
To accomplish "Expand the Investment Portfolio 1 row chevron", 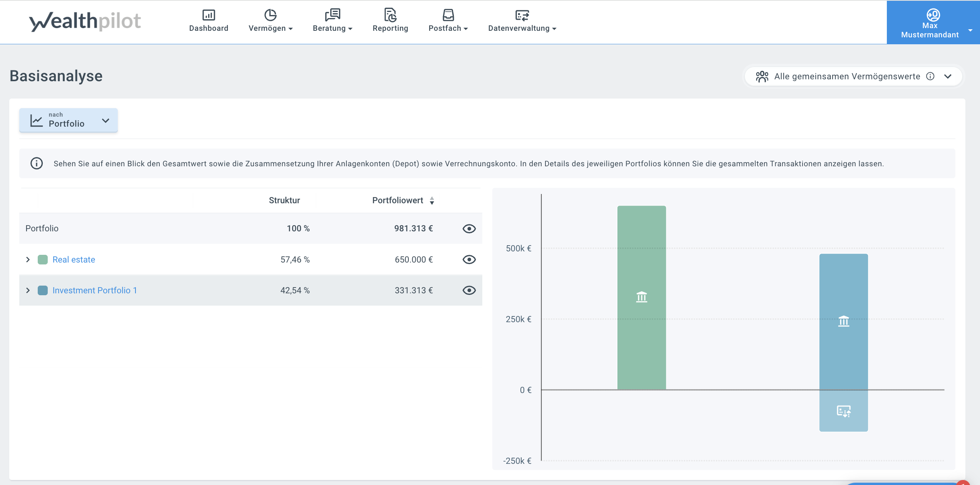I will click(28, 290).
